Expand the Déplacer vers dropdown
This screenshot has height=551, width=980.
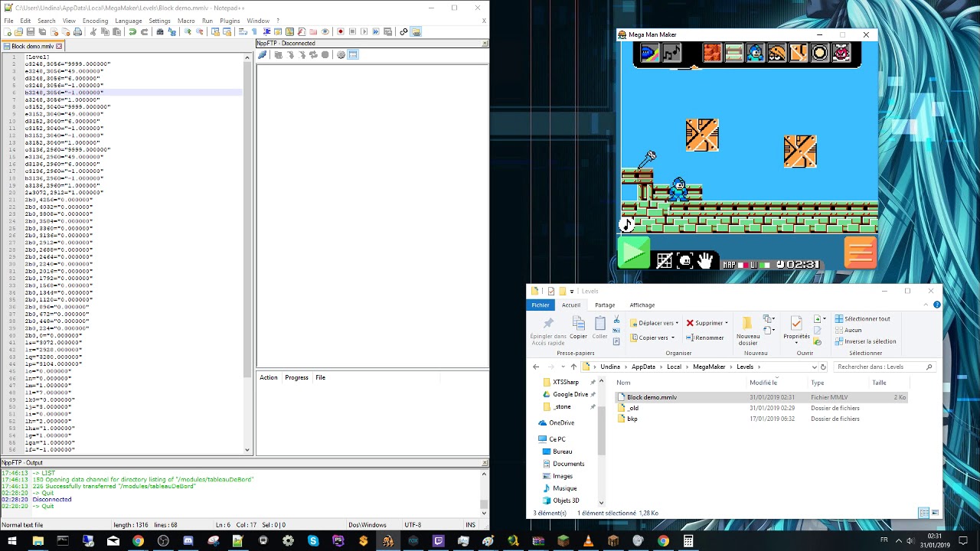pos(677,323)
